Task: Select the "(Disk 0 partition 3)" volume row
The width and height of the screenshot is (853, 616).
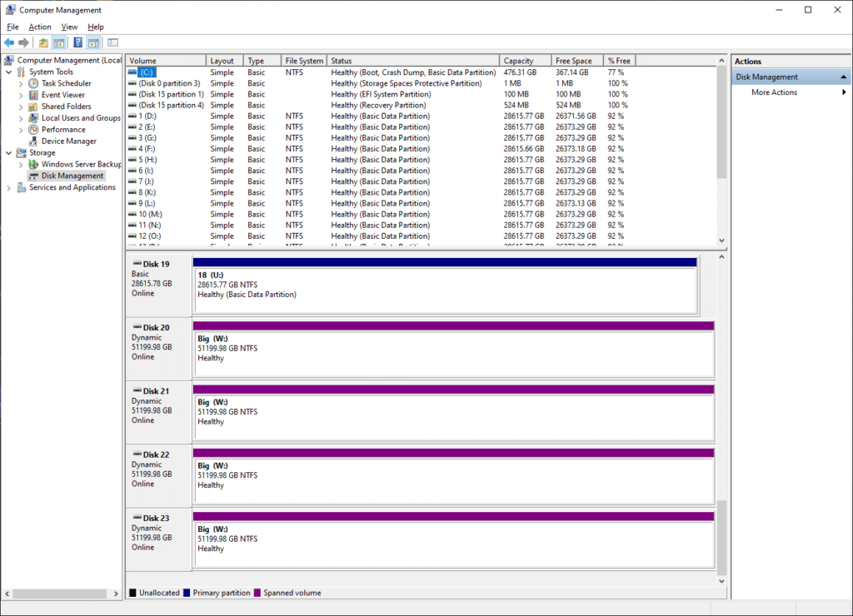Action: tap(381, 83)
